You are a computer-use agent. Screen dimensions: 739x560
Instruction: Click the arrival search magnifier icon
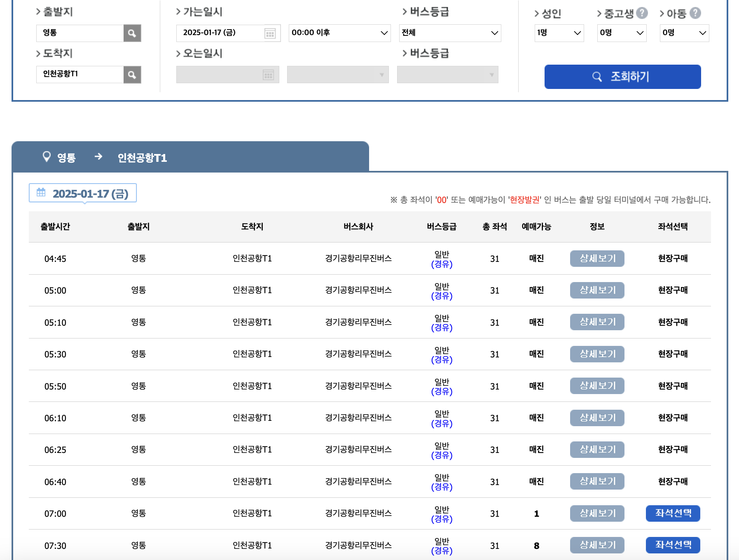click(131, 75)
